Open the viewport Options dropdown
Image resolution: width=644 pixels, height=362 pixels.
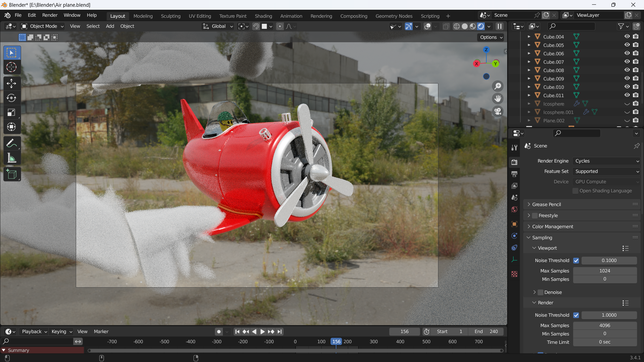click(x=491, y=37)
